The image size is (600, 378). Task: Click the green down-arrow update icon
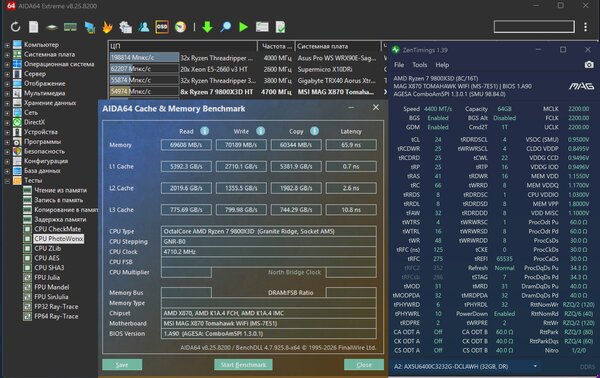coord(207,27)
